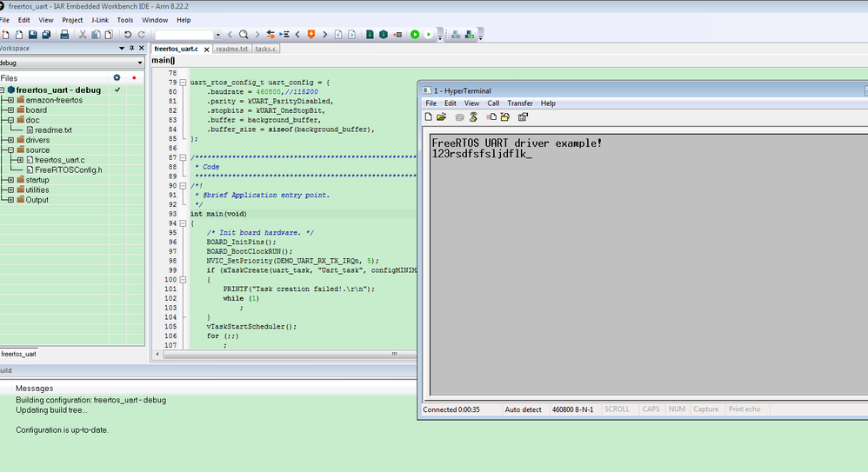Open the IAR J-Link menu
The width and height of the screenshot is (868, 472).
(100, 20)
